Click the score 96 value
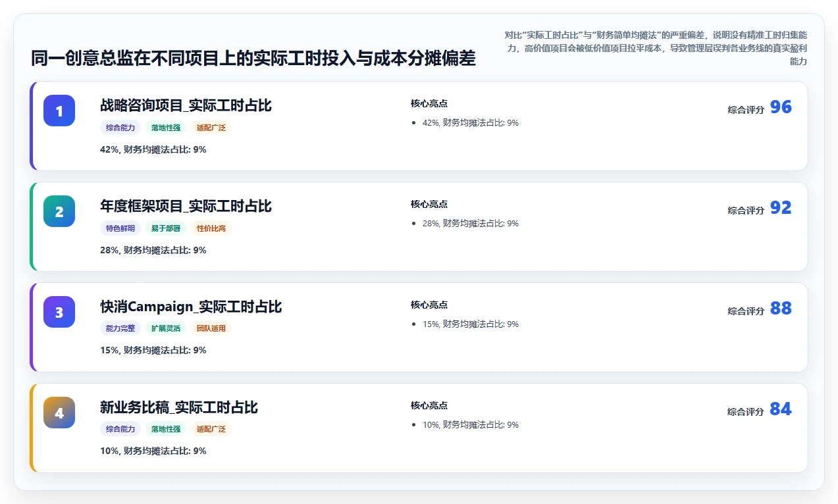The width and height of the screenshot is (838, 504). [781, 107]
